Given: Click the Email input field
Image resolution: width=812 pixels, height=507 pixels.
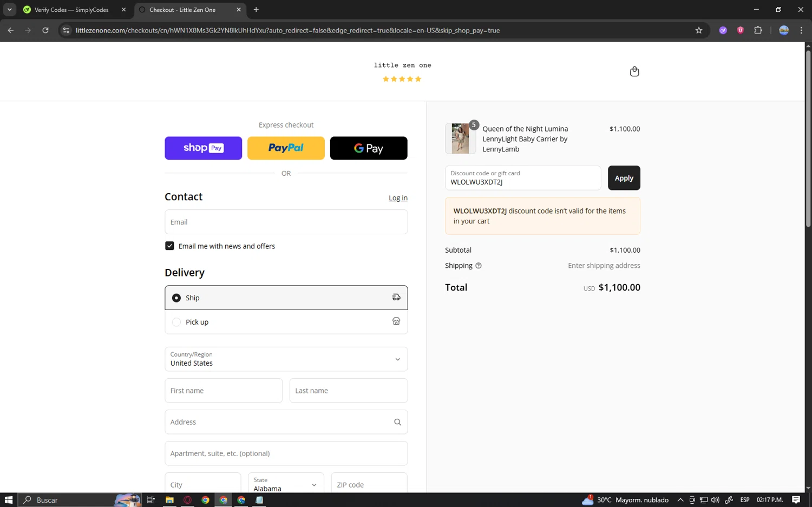Looking at the screenshot, I should click(x=286, y=222).
